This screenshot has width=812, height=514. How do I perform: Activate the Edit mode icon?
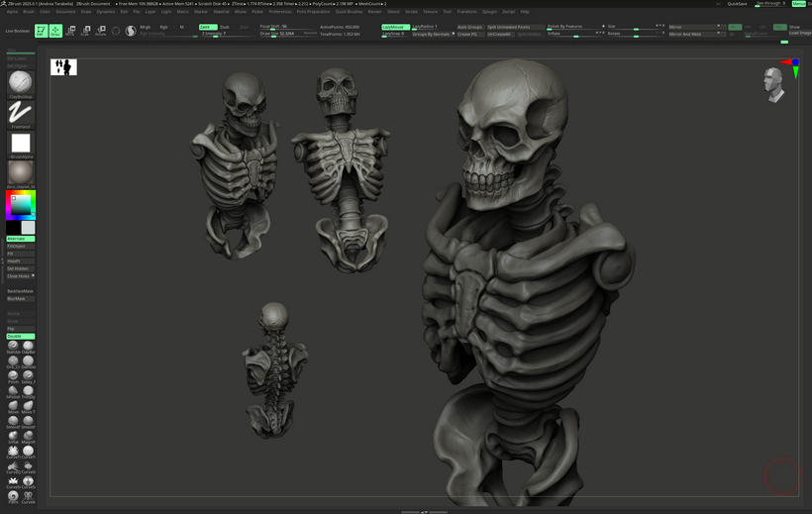coord(41,31)
